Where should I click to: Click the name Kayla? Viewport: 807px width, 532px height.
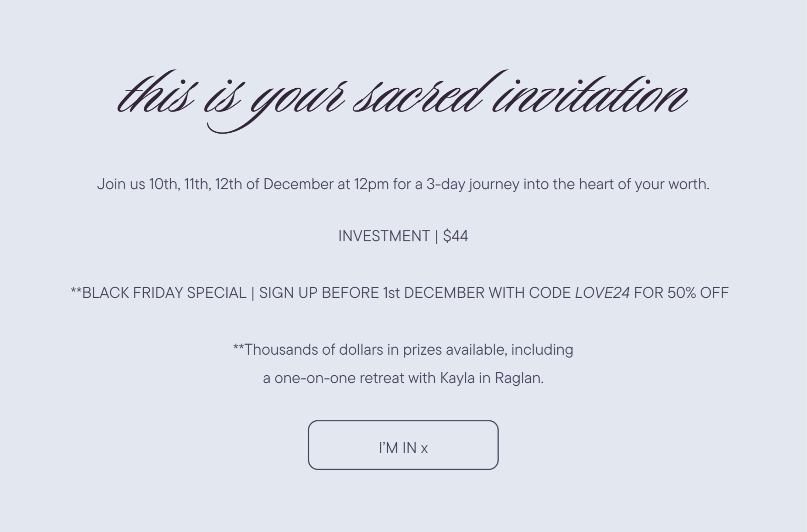[x=457, y=378]
